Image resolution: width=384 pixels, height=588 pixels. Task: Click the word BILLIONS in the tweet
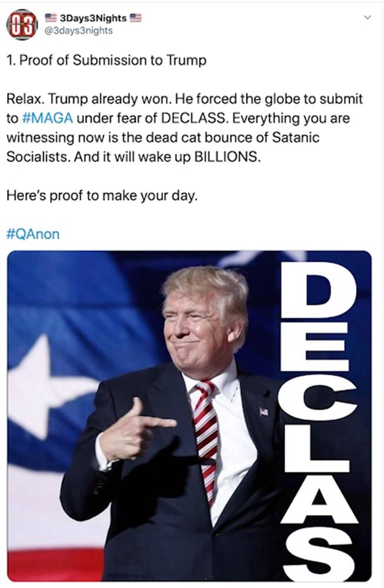tap(227, 157)
